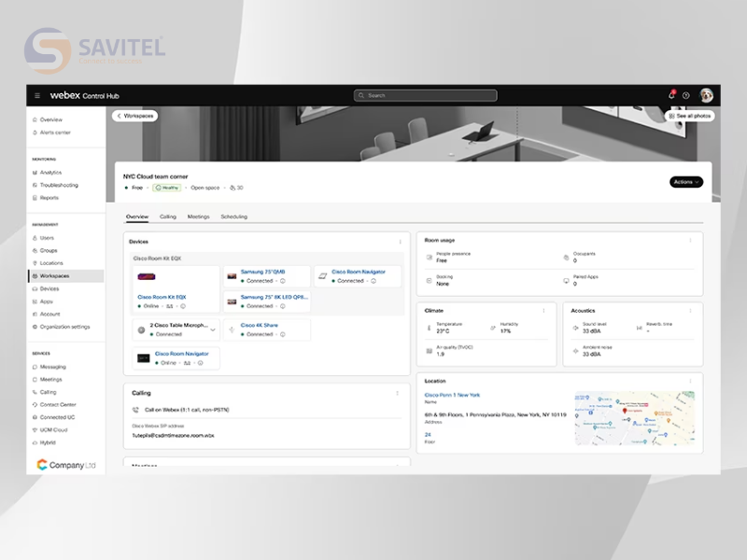
Task: Open the Climate card options menu
Action: (543, 311)
